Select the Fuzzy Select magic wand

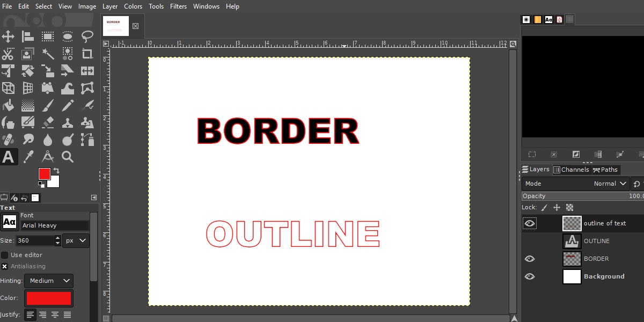coord(48,54)
